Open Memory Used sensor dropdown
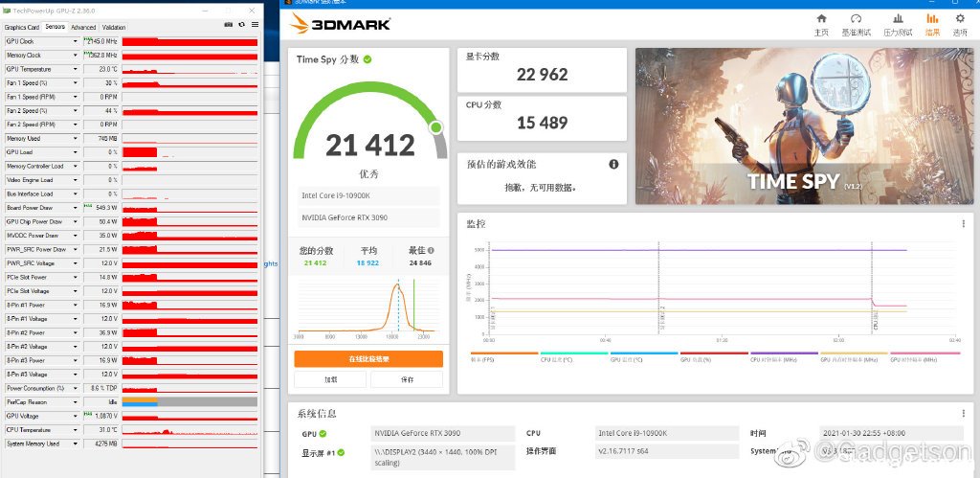 [75, 138]
